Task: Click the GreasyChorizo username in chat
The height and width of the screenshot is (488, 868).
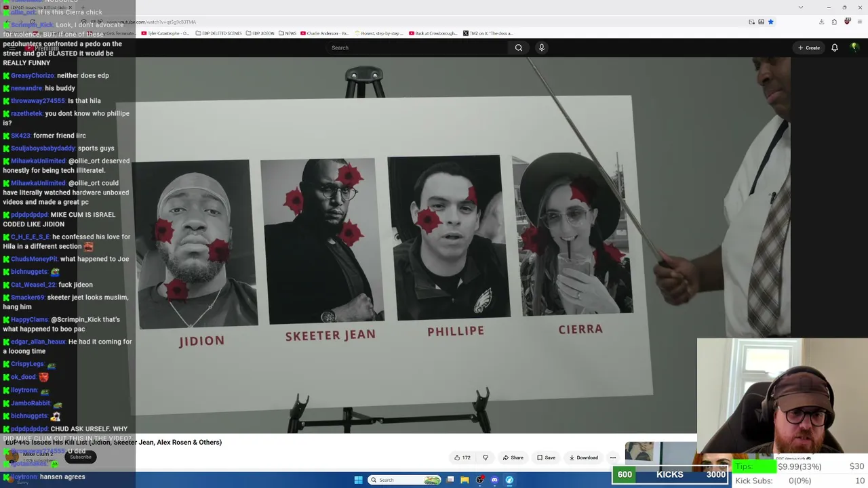Action: click(x=32, y=75)
